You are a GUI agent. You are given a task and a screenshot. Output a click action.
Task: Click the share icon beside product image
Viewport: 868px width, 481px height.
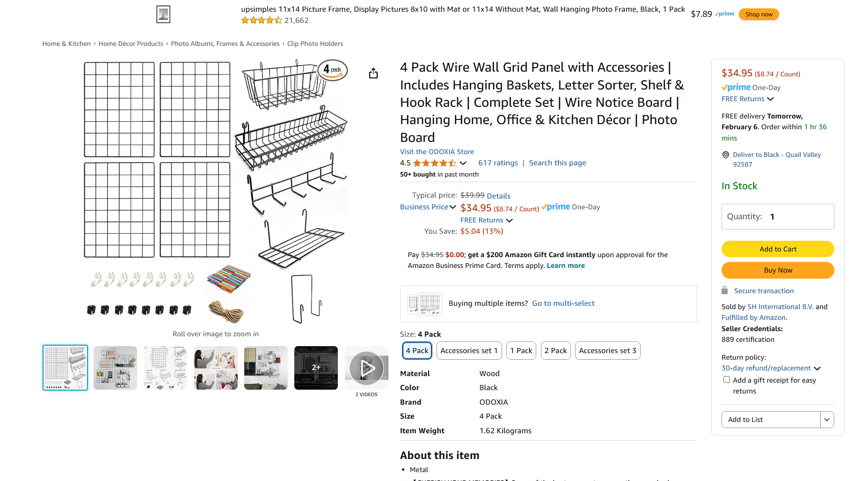(x=373, y=74)
